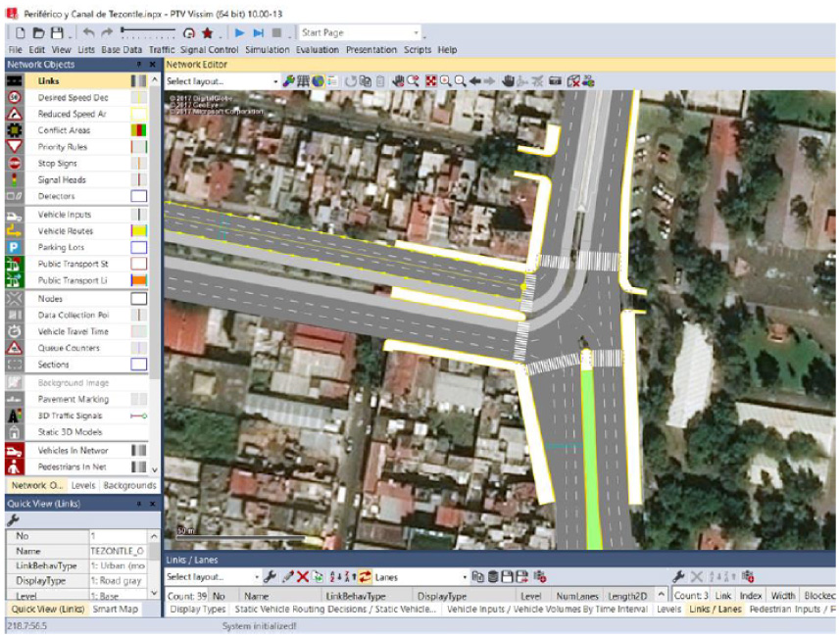Switch to the Smart Map tab
The width and height of the screenshot is (840, 637).
(115, 610)
